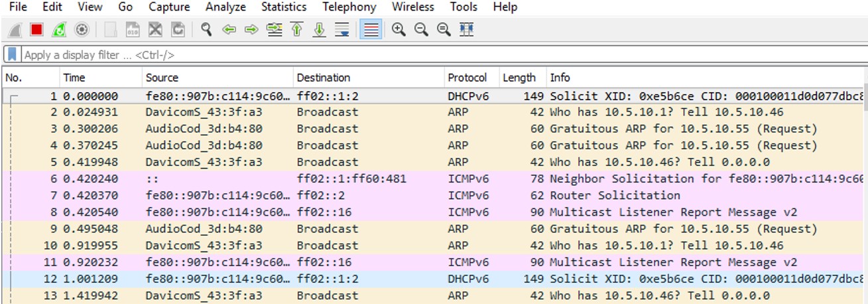The height and width of the screenshot is (304, 868).
Task: Select packet 12 DHCPv6 Solicit row
Action: tap(432, 279)
